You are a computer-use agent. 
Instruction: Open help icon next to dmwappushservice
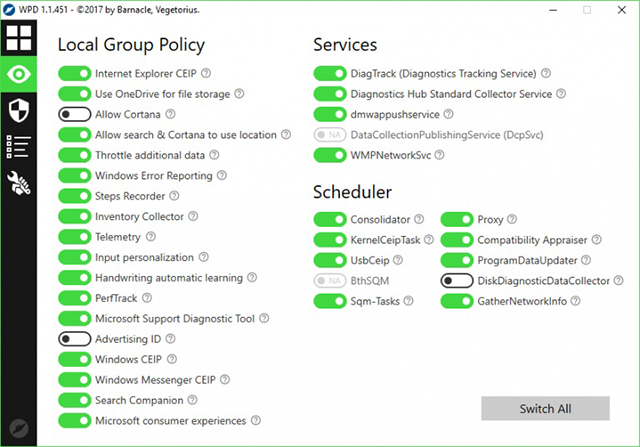click(449, 114)
